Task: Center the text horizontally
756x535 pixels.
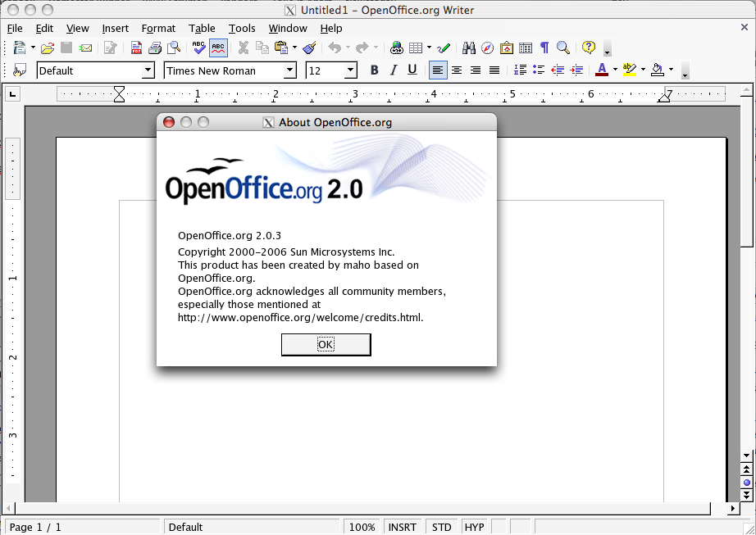Action: click(x=457, y=70)
